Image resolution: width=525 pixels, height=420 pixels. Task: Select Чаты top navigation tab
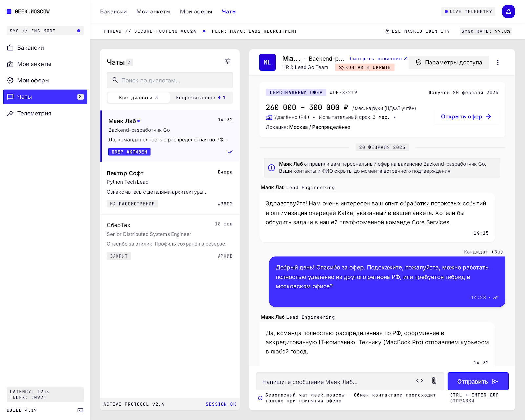click(229, 11)
